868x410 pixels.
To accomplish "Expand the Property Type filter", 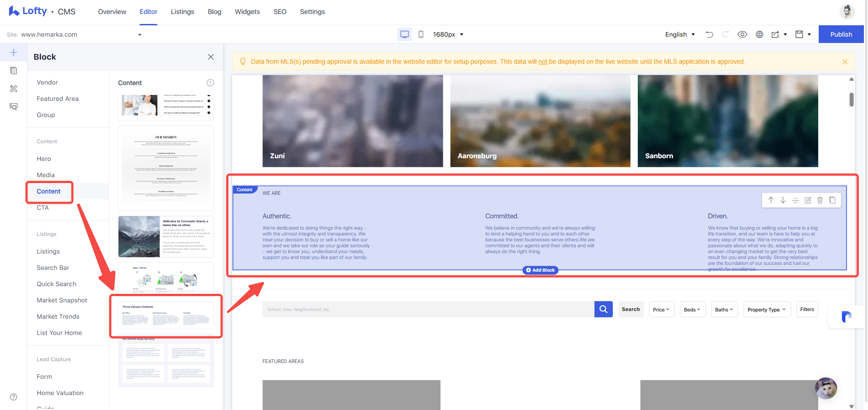I will point(767,309).
